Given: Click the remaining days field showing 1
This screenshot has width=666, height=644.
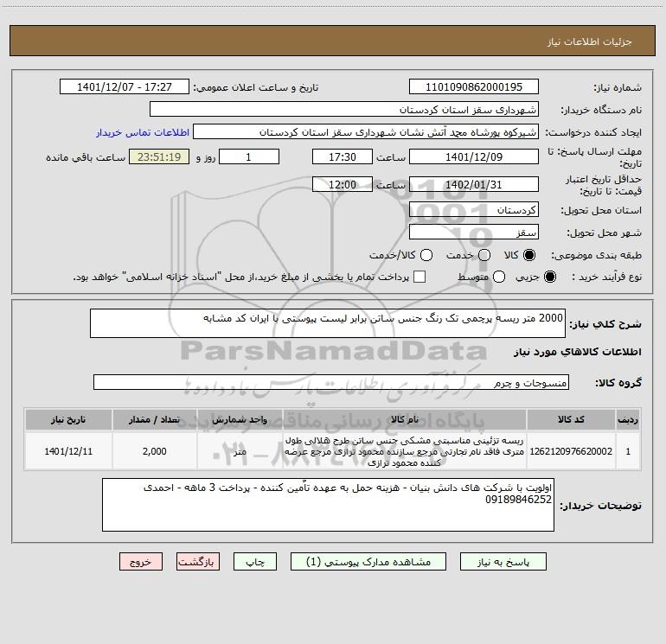Looking at the screenshot, I should pyautogui.click(x=249, y=156).
